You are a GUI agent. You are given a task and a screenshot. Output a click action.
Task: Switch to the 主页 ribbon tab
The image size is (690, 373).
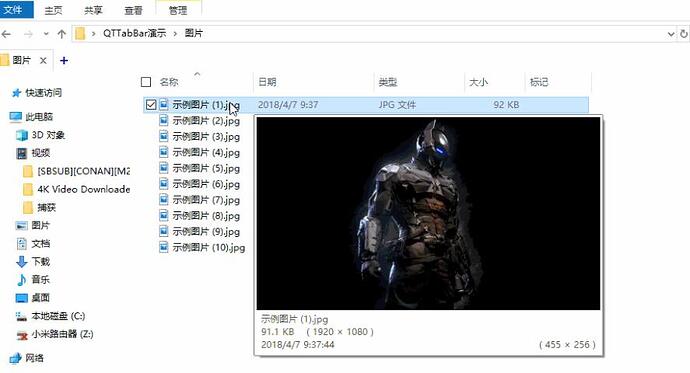53,10
